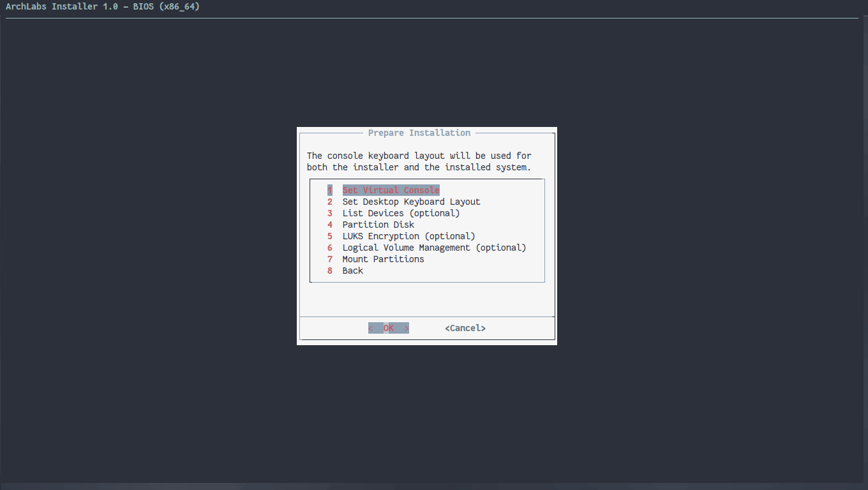Click the Prepare Installation dialog title
The width and height of the screenshot is (868, 490).
419,133
